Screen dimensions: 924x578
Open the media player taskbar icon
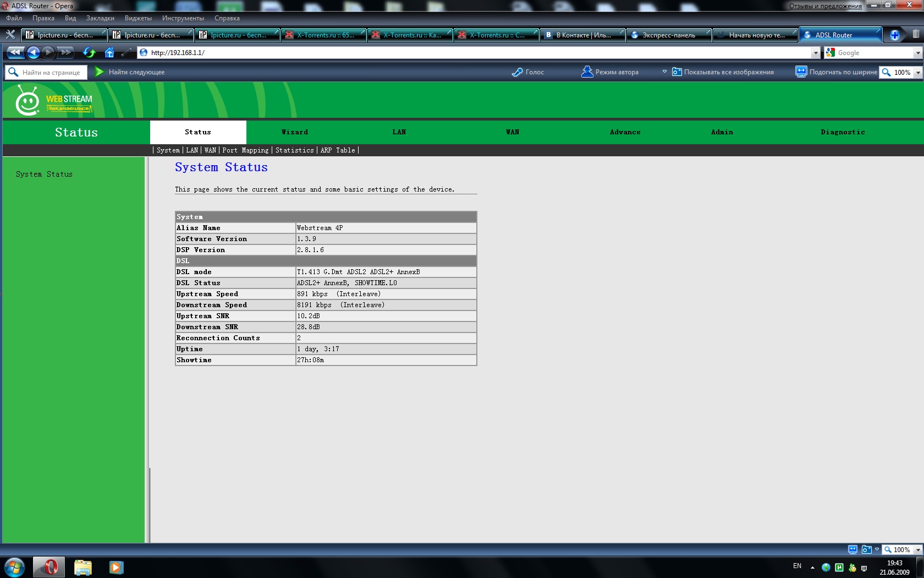(116, 567)
